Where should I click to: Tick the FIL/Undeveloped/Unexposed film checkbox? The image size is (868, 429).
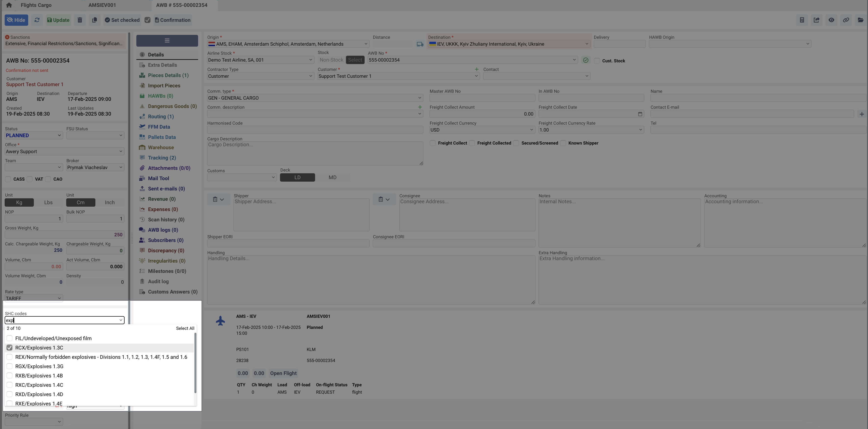9,338
